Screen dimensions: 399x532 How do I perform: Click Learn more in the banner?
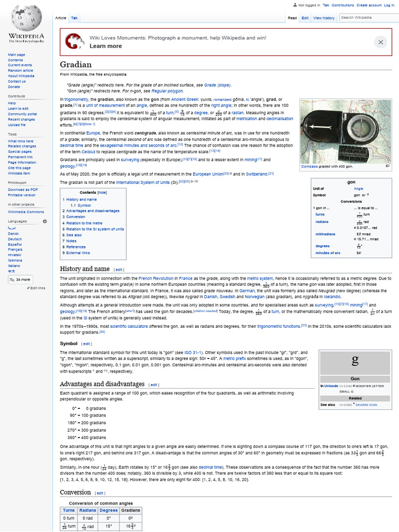point(105,46)
